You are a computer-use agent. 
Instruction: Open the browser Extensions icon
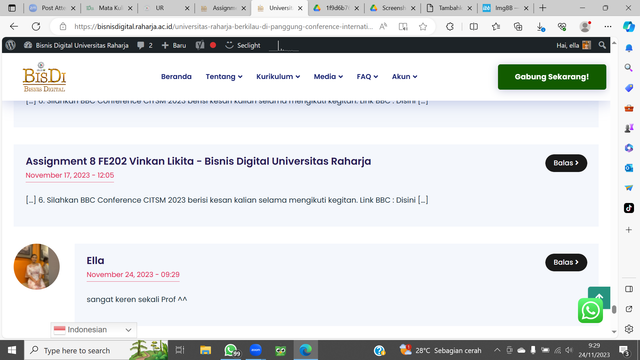[450, 27]
